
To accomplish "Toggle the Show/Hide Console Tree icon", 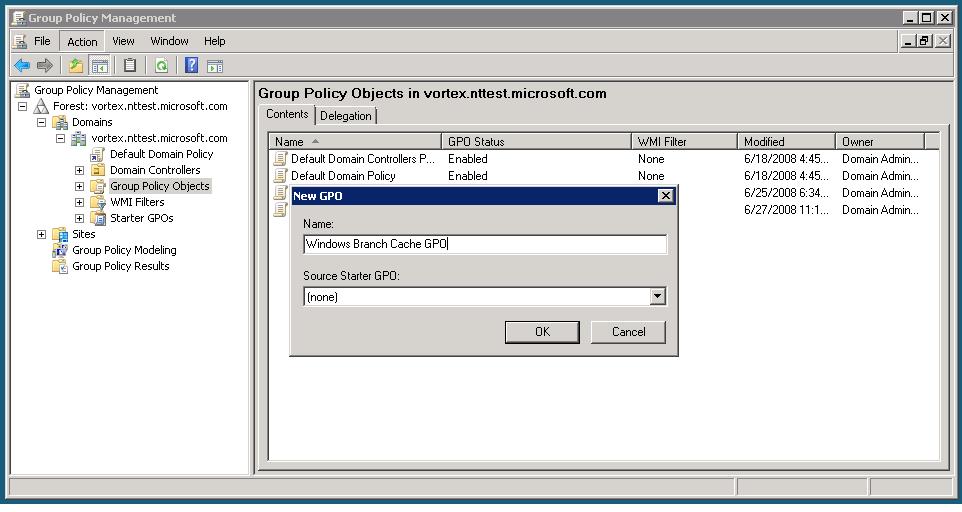I will 99,65.
